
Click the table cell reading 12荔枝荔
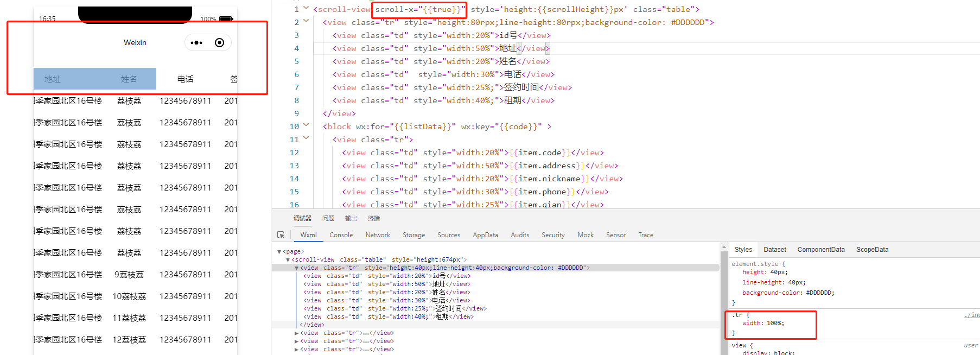click(129, 340)
